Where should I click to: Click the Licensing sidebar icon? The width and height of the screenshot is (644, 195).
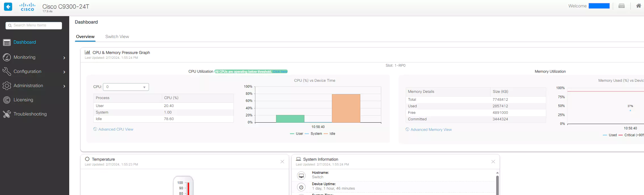pos(7,100)
